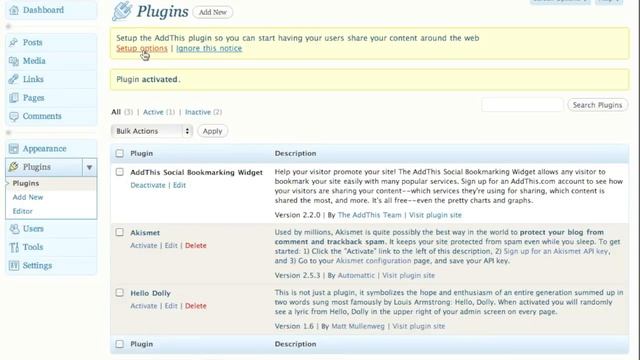640x360 pixels.
Task: Click the Posts pin icon
Action: (x=13, y=42)
